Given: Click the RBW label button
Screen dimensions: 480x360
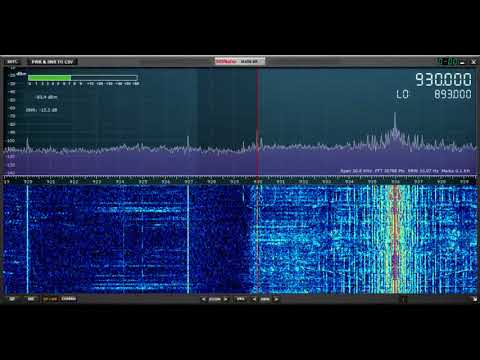Looking at the screenshot, I should [x=265, y=299].
